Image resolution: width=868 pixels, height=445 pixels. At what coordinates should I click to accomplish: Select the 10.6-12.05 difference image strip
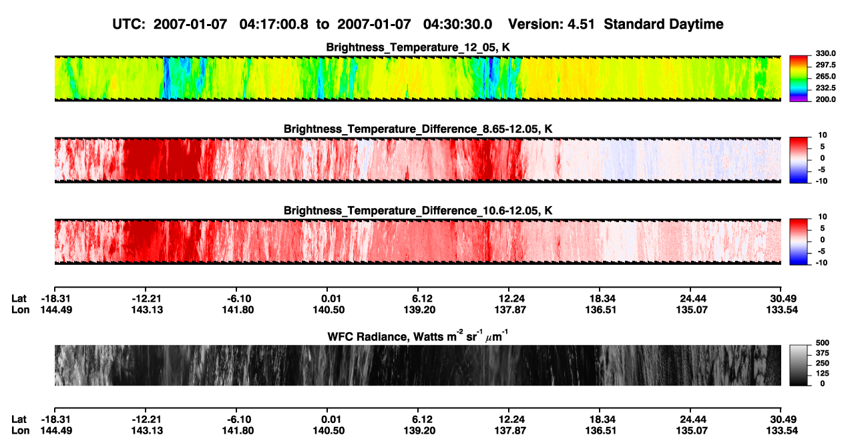[x=417, y=242]
